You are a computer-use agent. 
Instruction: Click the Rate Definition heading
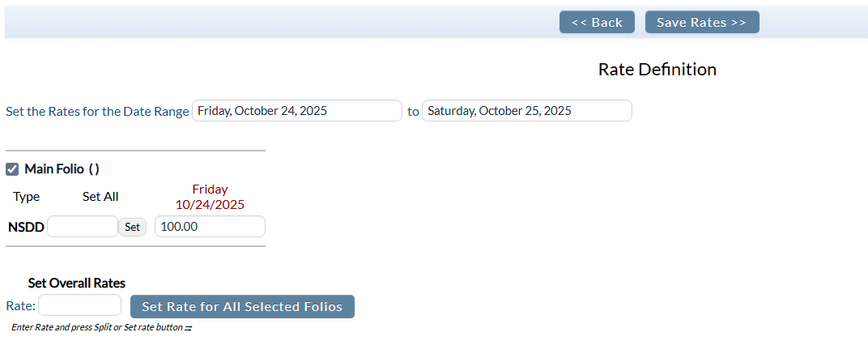point(657,70)
